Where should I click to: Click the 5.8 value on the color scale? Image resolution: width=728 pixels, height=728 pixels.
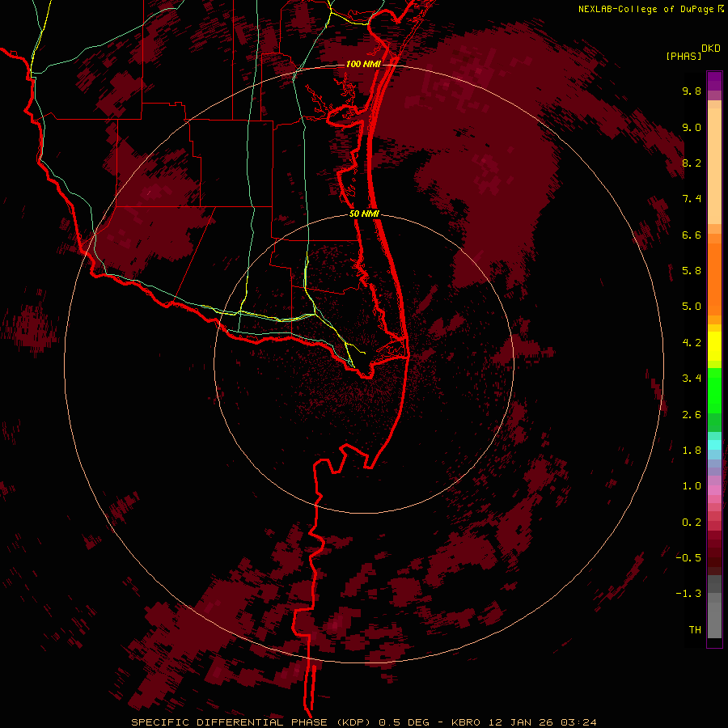692,271
